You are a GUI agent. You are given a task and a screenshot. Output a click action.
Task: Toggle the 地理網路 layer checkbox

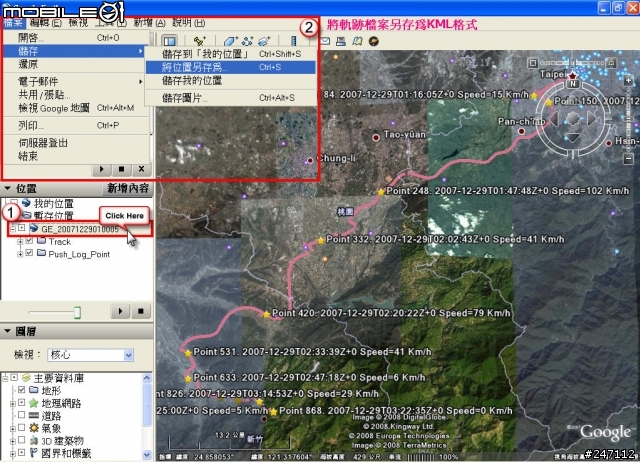coord(22,402)
